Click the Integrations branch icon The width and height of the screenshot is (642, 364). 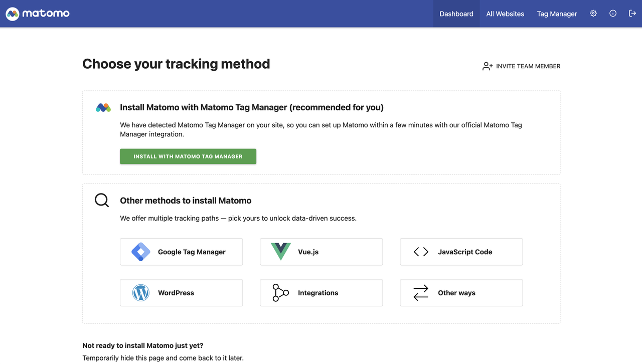[280, 293]
